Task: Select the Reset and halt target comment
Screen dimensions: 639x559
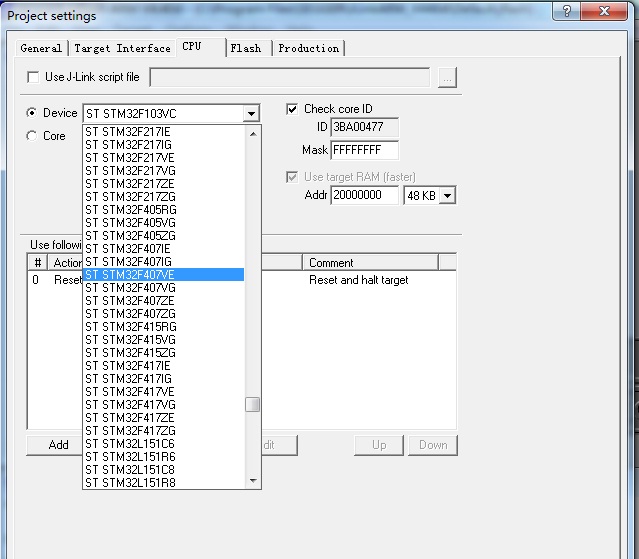Action: [x=359, y=280]
